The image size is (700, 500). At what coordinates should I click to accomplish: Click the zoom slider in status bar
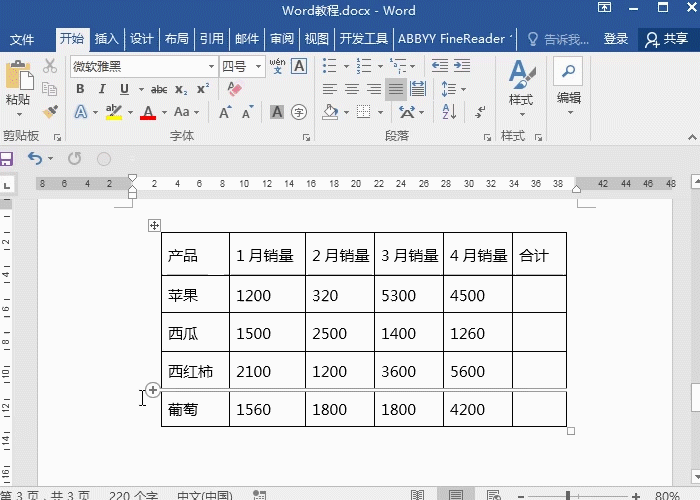[568, 495]
